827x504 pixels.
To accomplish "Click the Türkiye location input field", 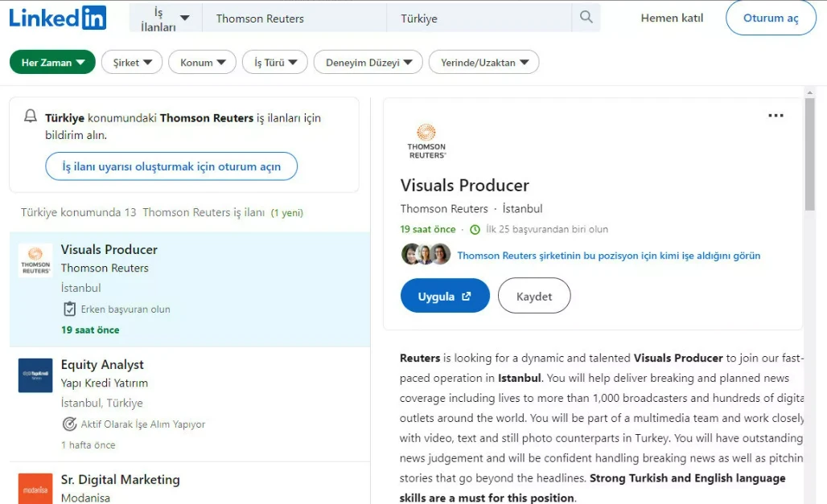I will click(x=479, y=18).
